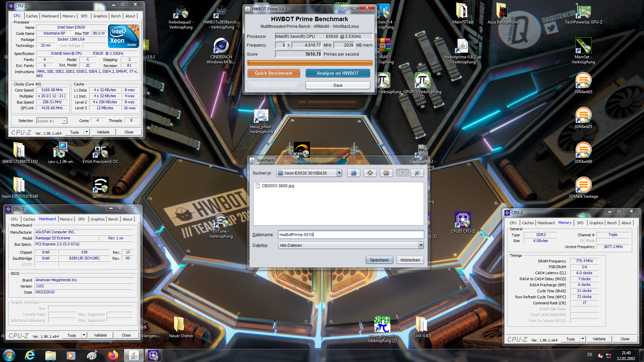Viewport: 644px width, 362px height.
Task: Launch the 3DMark03 shortcut
Action: [583, 83]
